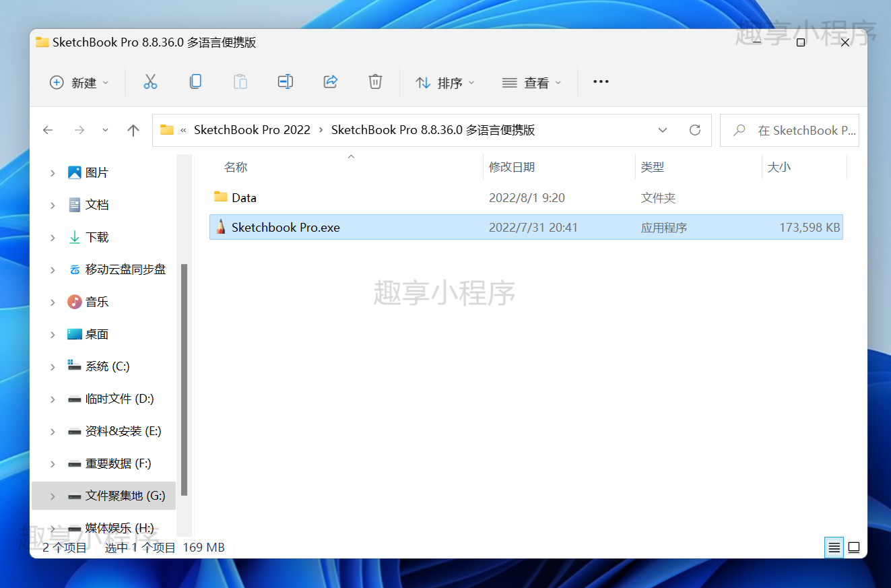
Task: Expand the 下载 tree node
Action: (x=53, y=238)
